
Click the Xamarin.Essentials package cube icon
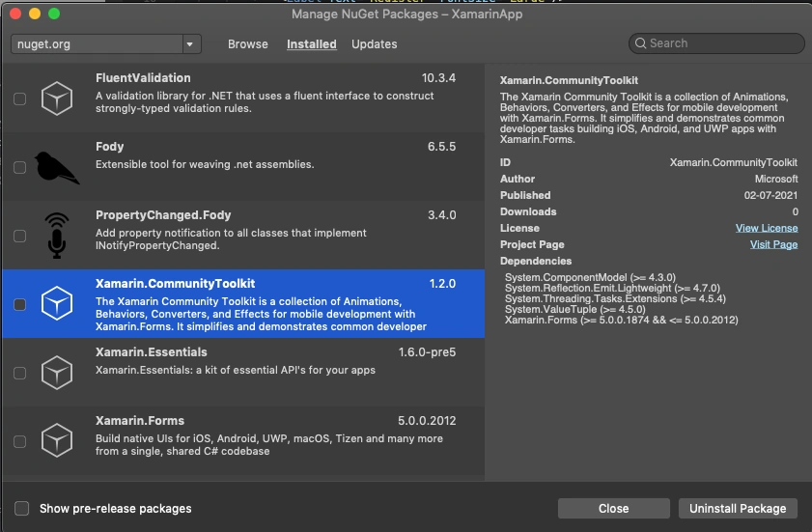[x=56, y=372]
